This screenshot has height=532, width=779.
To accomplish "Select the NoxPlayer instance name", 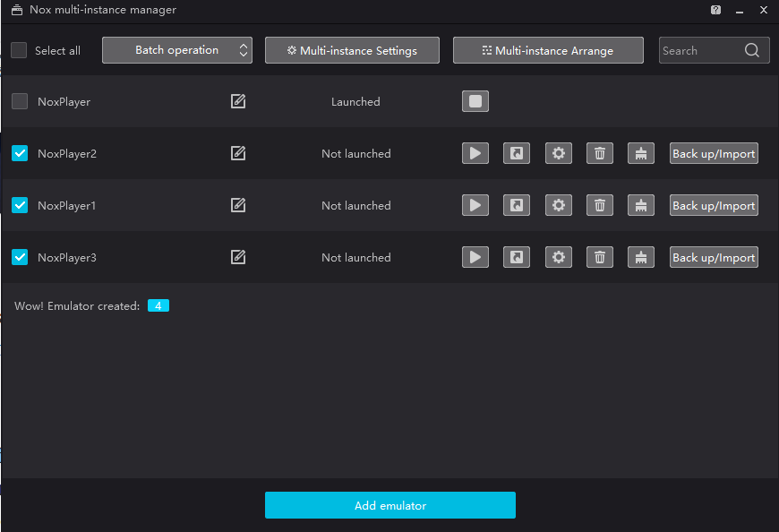I will pos(64,102).
